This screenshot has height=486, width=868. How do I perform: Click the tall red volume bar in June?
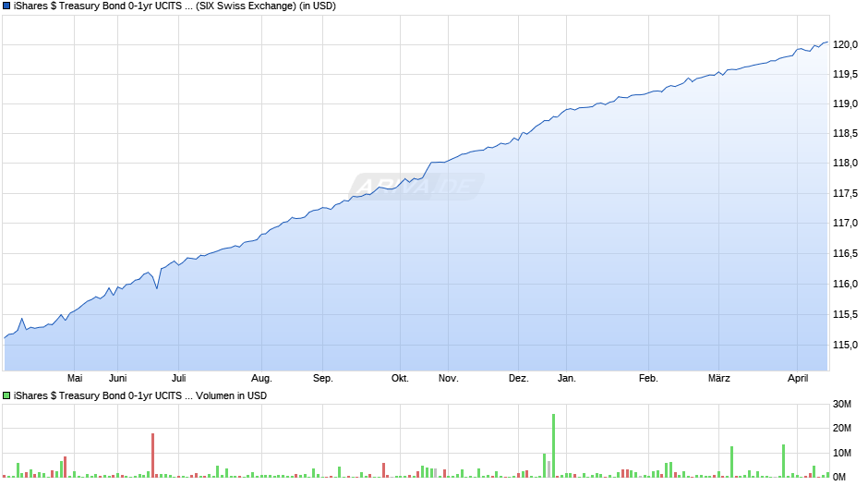pyautogui.click(x=152, y=455)
